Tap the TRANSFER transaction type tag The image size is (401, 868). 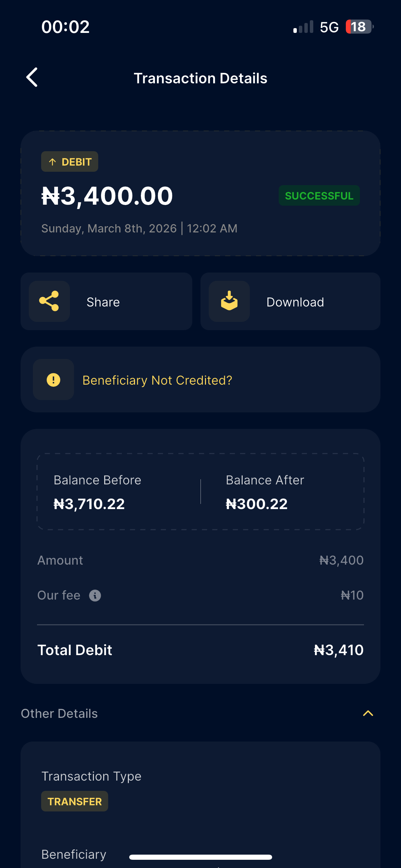tap(75, 801)
